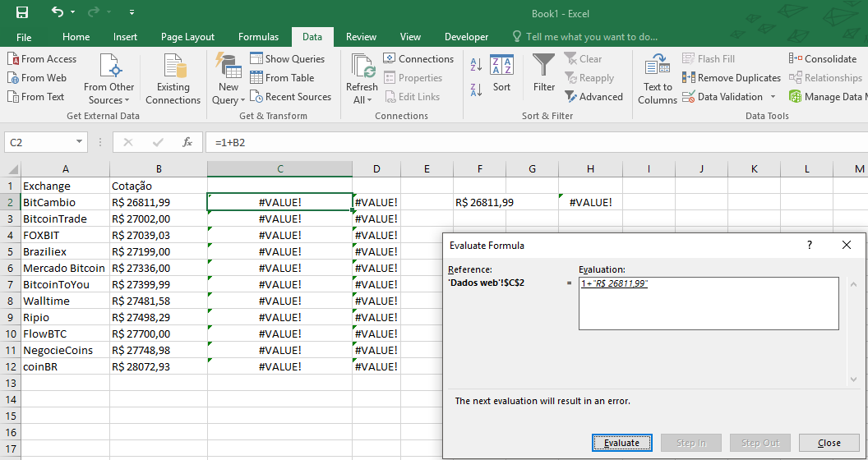868x460 pixels.
Task: Open Manage Data Model
Action: pos(829,97)
